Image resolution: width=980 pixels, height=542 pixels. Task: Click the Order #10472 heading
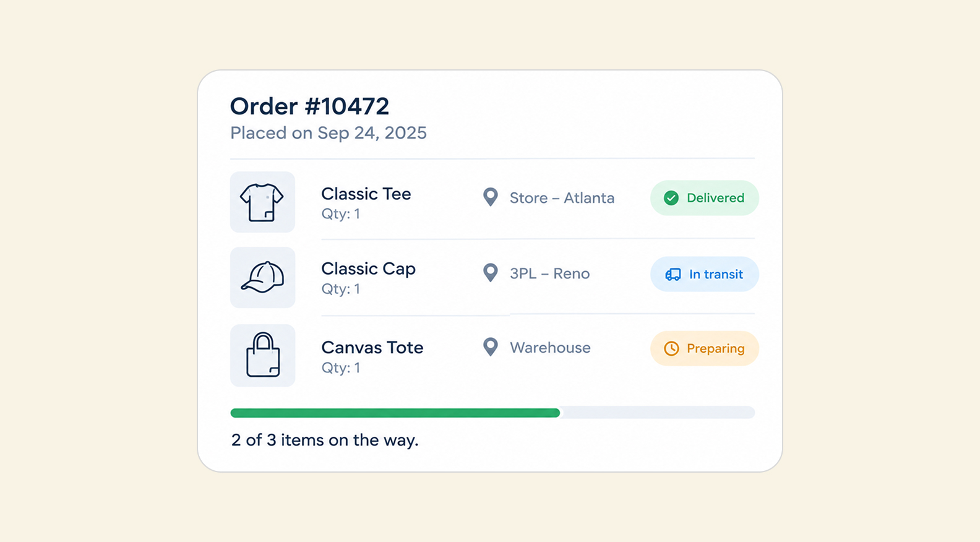[309, 106]
